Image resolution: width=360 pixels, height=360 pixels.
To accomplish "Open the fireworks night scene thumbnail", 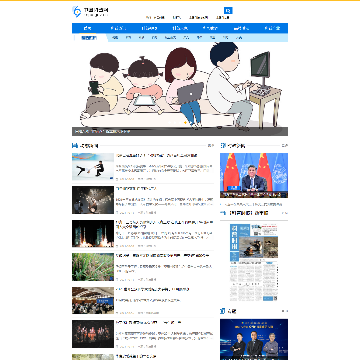I will (x=93, y=200).
